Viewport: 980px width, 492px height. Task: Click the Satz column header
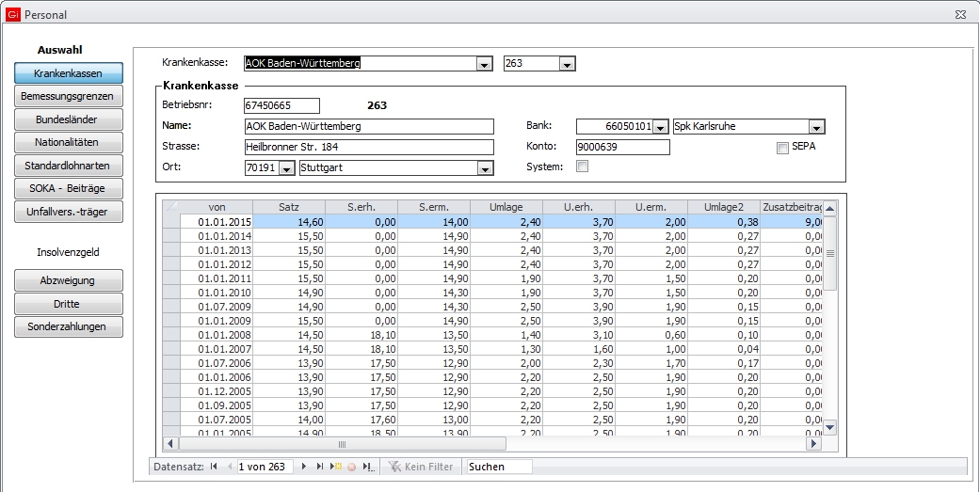[289, 207]
